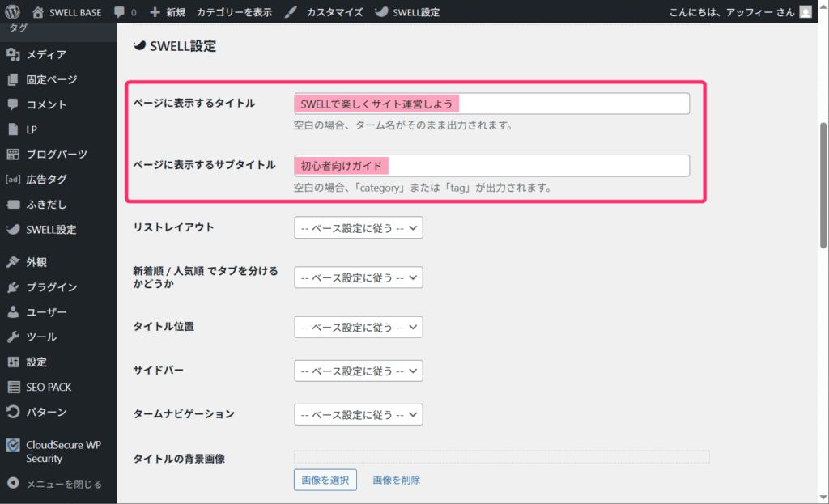The image size is (829, 504).
Task: Click the SEO PACK list icon
Action: pyautogui.click(x=13, y=387)
